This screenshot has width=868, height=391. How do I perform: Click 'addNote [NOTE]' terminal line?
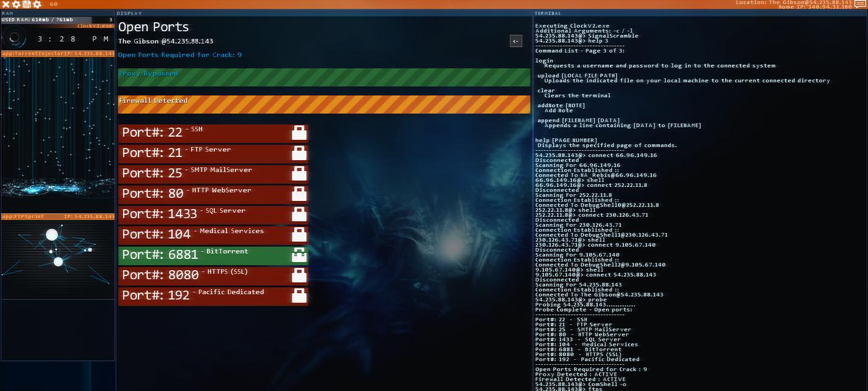click(561, 105)
